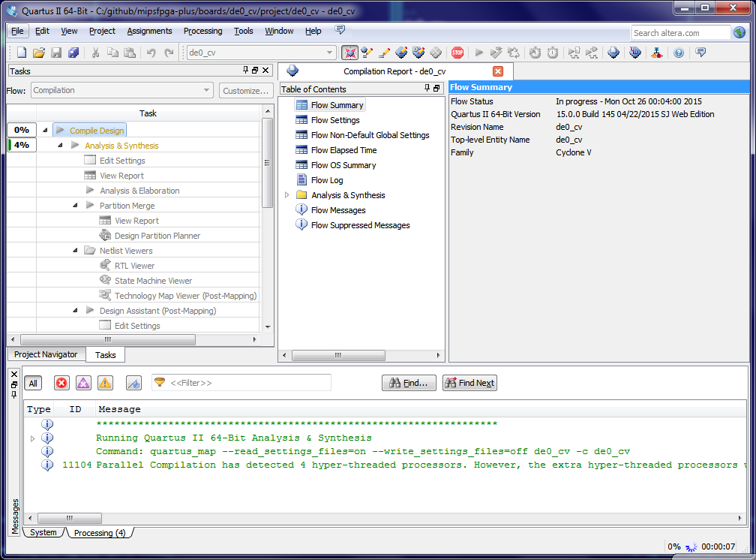This screenshot has height=560, width=756.
Task: Open the Assignments menu
Action: tap(149, 31)
